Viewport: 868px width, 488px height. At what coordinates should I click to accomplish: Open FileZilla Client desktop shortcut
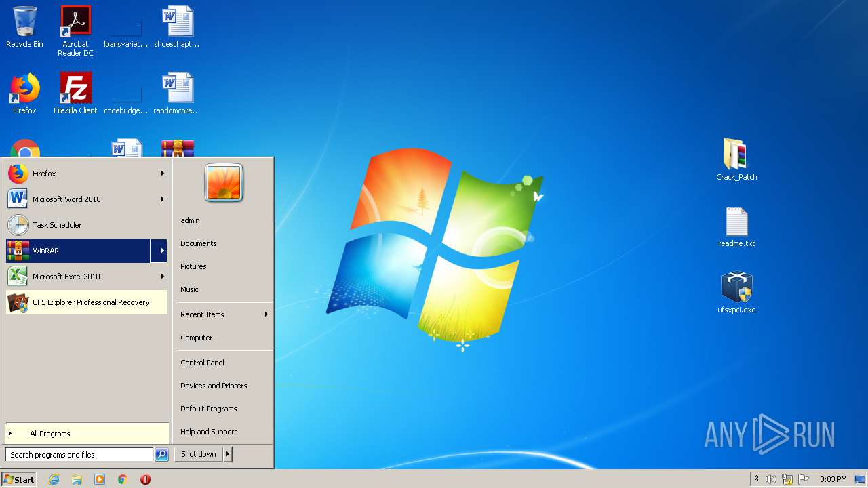(x=75, y=94)
